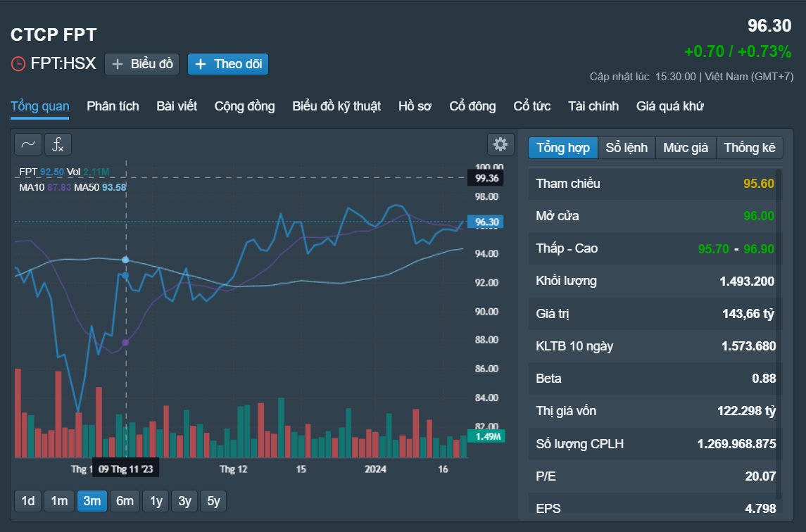Viewport: 806px width, 532px height.
Task: Open the Cổ tức tab
Action: [532, 106]
